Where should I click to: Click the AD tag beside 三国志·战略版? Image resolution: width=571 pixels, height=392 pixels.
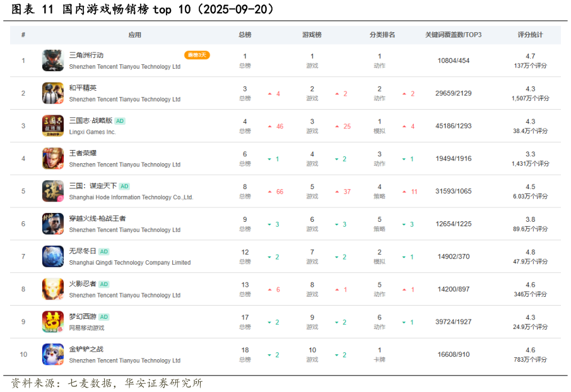119,120
